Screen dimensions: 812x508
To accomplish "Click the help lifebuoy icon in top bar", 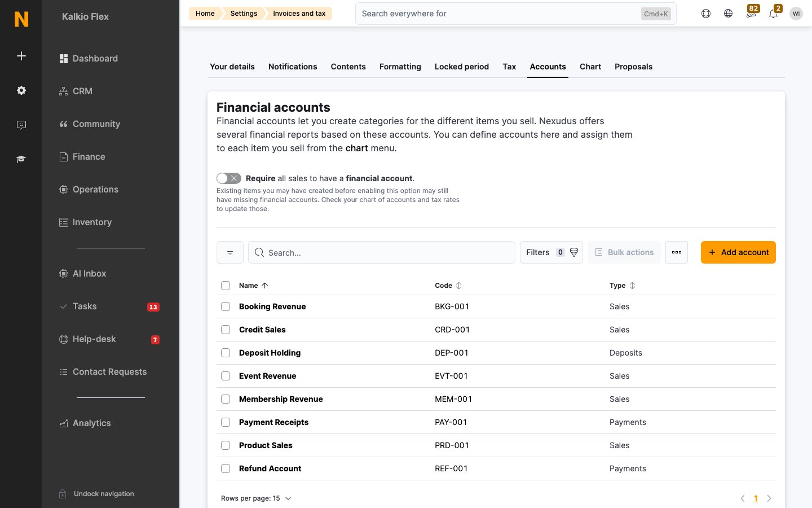I will (706, 14).
